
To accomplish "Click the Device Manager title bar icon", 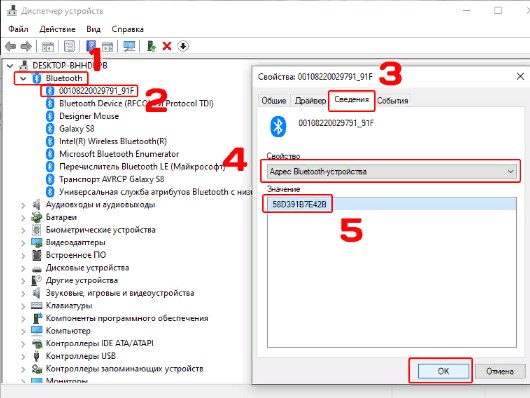I will [11, 10].
